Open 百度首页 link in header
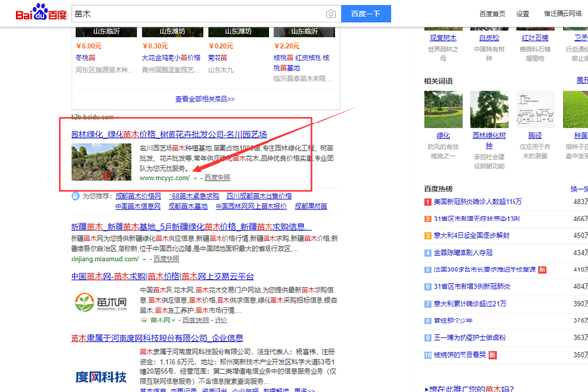The width and height of the screenshot is (588, 392). (492, 14)
